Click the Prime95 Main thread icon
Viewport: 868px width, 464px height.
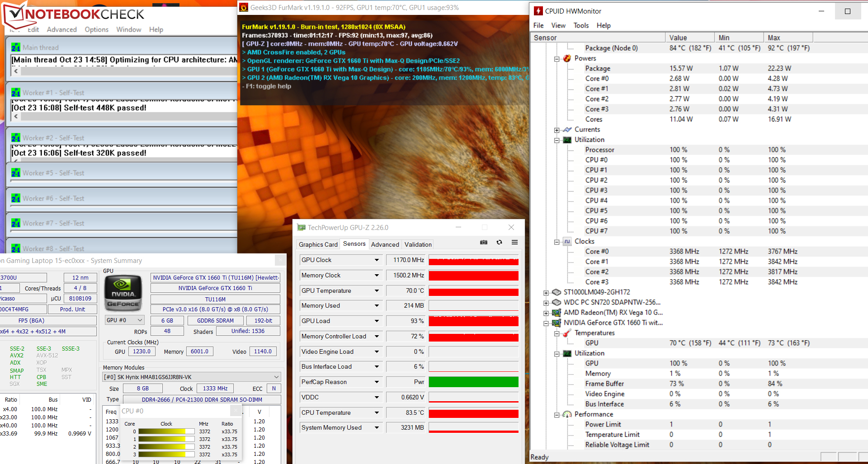coord(16,47)
